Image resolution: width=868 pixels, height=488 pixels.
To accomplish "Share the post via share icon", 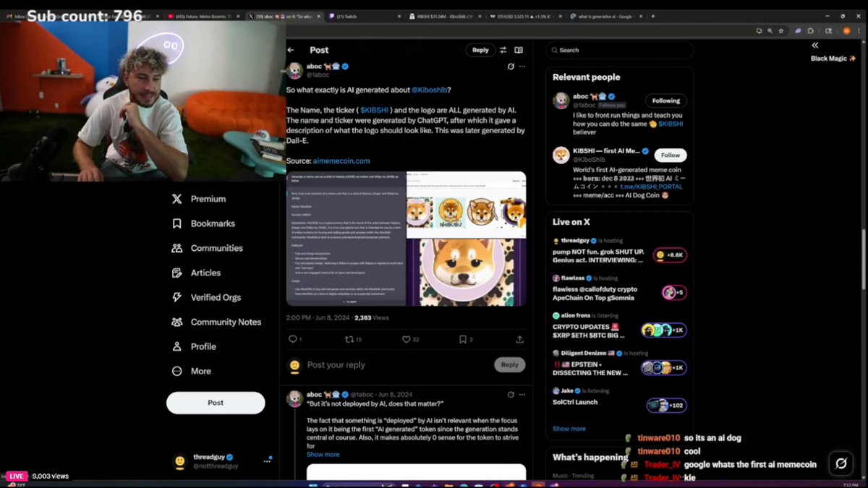I will click(x=519, y=339).
